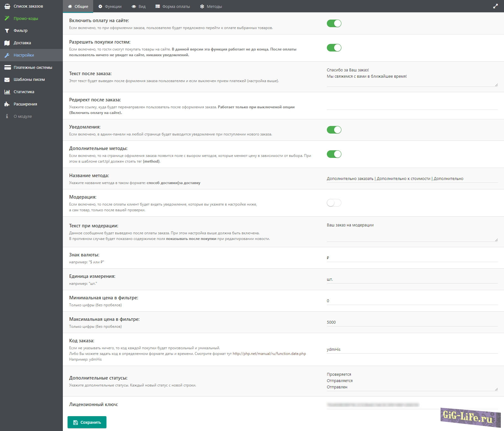This screenshot has width=504, height=431.
Task: Click the maximum filter price field
Action: [x=412, y=322]
